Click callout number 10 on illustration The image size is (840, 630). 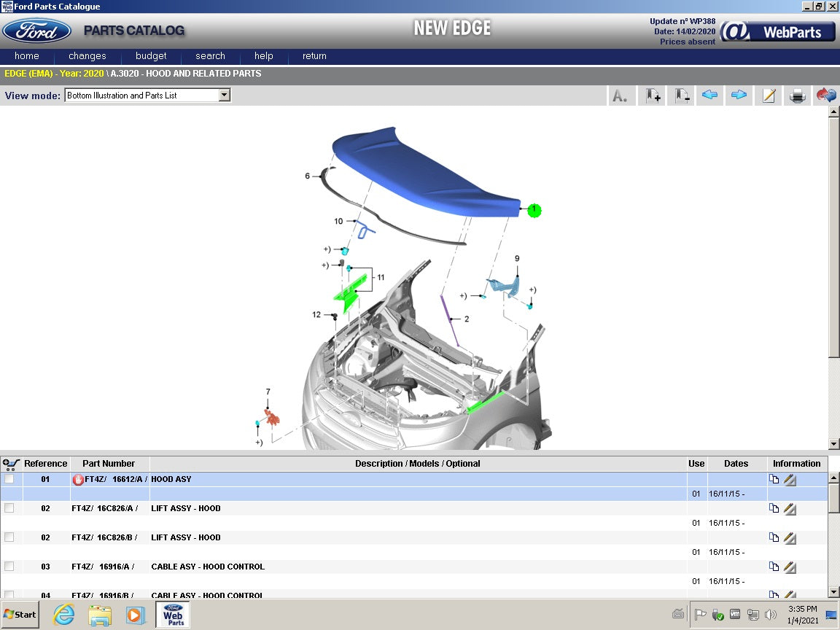[338, 221]
